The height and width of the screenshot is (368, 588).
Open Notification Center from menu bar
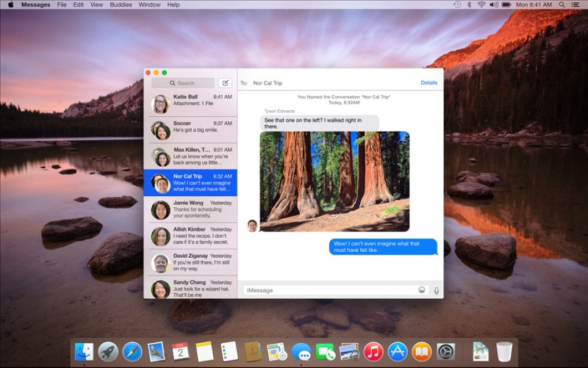[577, 4]
